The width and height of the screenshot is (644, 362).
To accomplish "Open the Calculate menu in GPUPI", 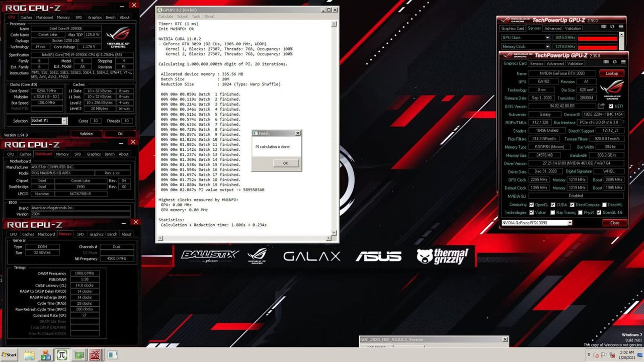I will click(166, 17).
